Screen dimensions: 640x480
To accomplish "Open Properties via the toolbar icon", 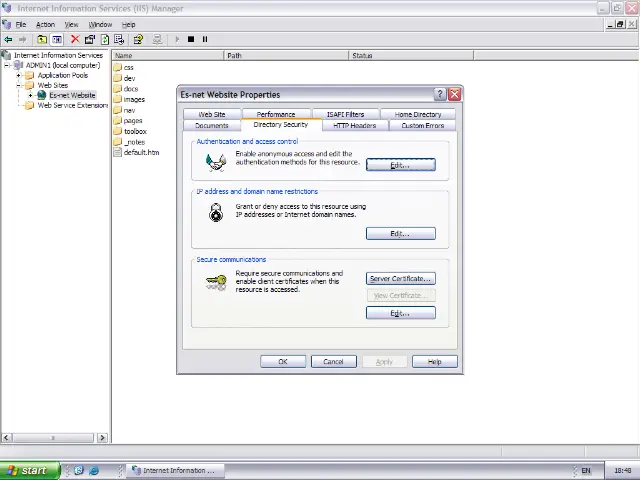I will coord(90,39).
